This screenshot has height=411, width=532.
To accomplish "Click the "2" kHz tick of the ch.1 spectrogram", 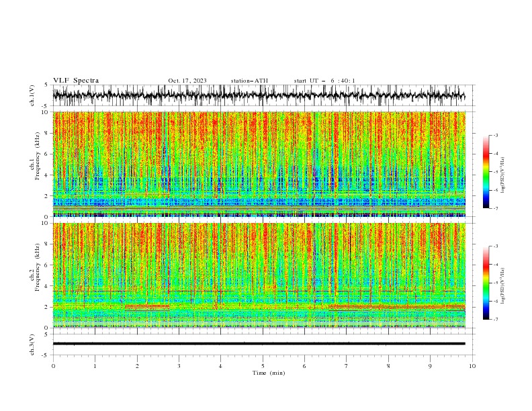I will pos(47,196).
